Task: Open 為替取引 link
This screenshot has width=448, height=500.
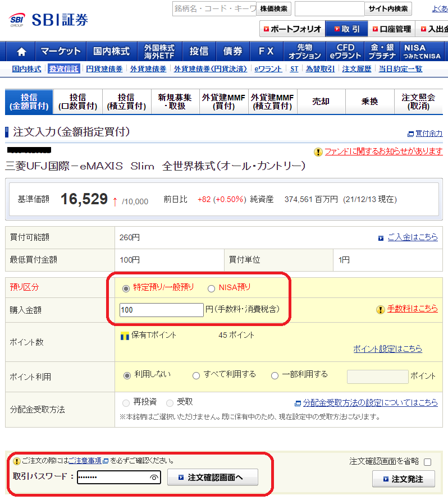Action: 320,69
